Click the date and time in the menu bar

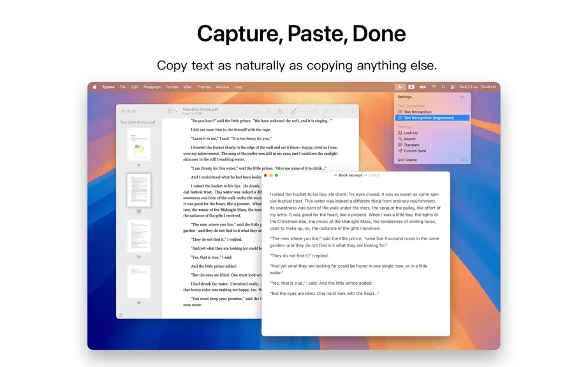point(478,87)
